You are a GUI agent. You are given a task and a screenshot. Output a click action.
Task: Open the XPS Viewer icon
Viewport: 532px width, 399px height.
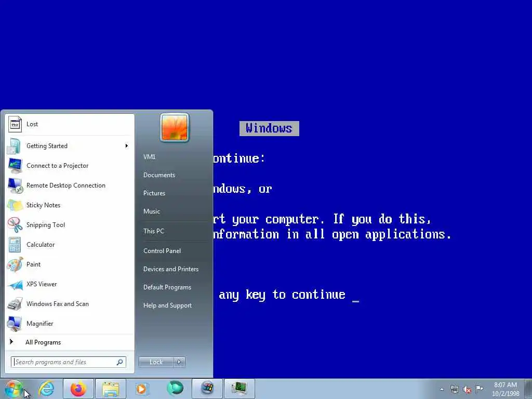click(15, 285)
